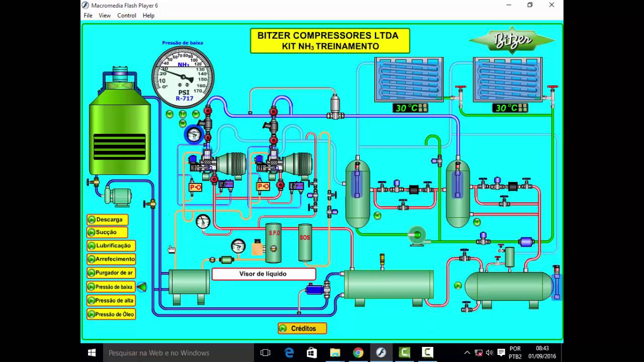Click the green pause button under the gauge
Image resolution: width=644 pixels, height=362 pixels.
[x=183, y=114]
